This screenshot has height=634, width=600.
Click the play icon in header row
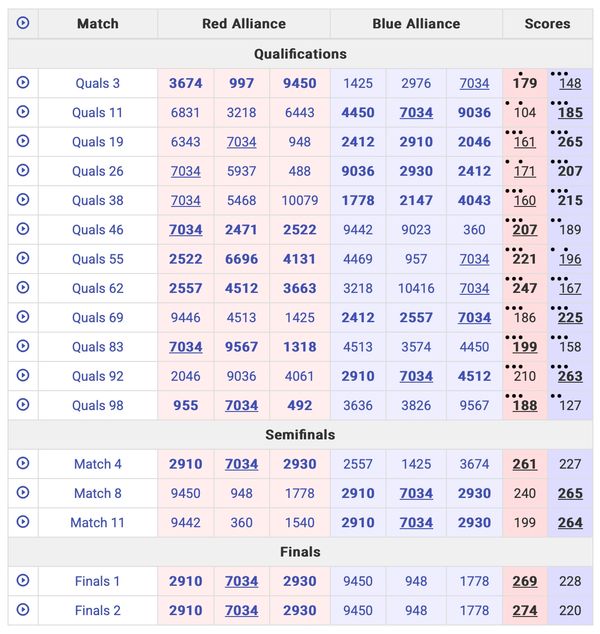click(23, 23)
